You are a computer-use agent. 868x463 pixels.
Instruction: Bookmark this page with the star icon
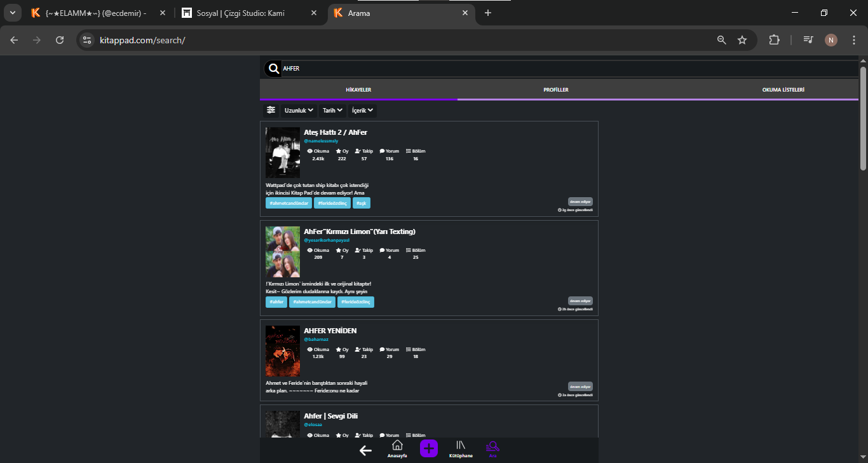[x=742, y=40]
